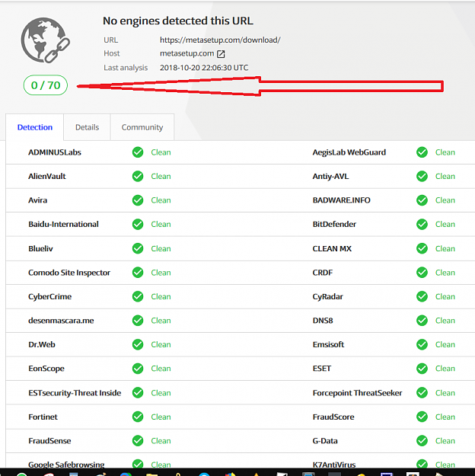Image resolution: width=475 pixels, height=476 pixels.
Task: Click the green check icon beside DNS8
Action: pyautogui.click(x=422, y=321)
